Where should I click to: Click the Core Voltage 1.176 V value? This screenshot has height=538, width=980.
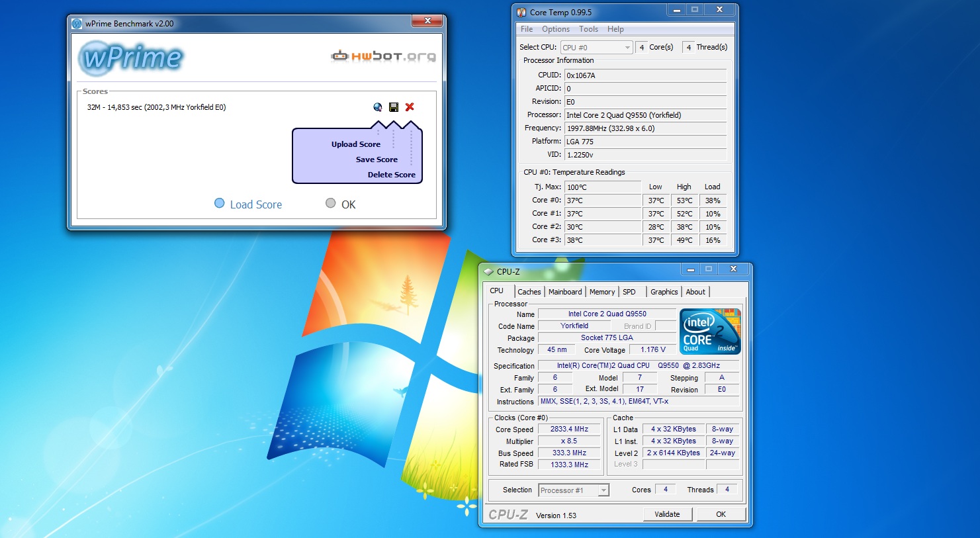coord(653,349)
